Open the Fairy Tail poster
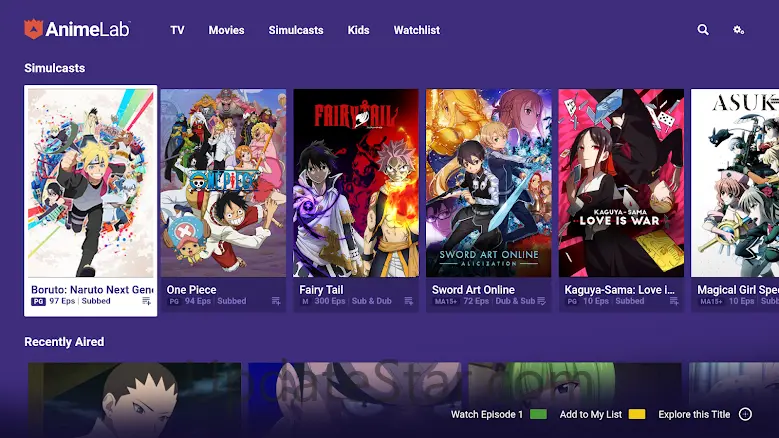The width and height of the screenshot is (779, 438). click(x=356, y=183)
